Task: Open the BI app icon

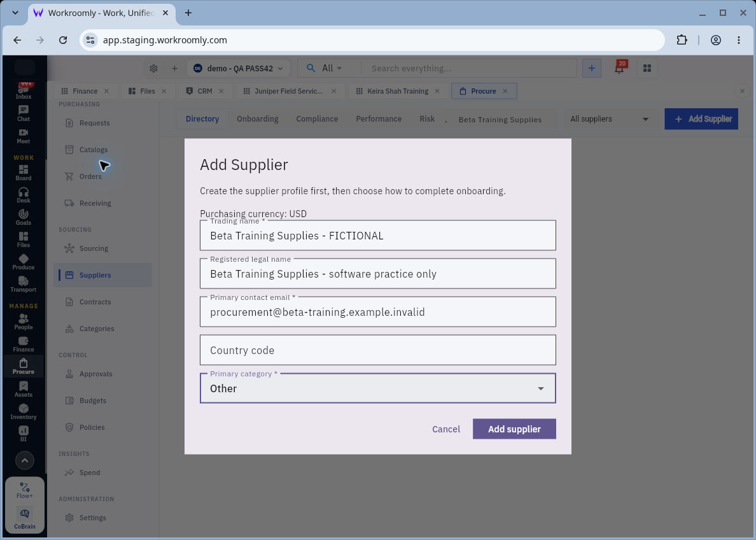Action: pyautogui.click(x=23, y=434)
